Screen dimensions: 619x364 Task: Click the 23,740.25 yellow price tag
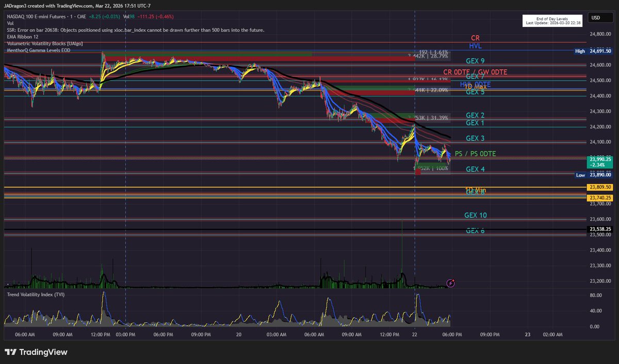point(601,197)
